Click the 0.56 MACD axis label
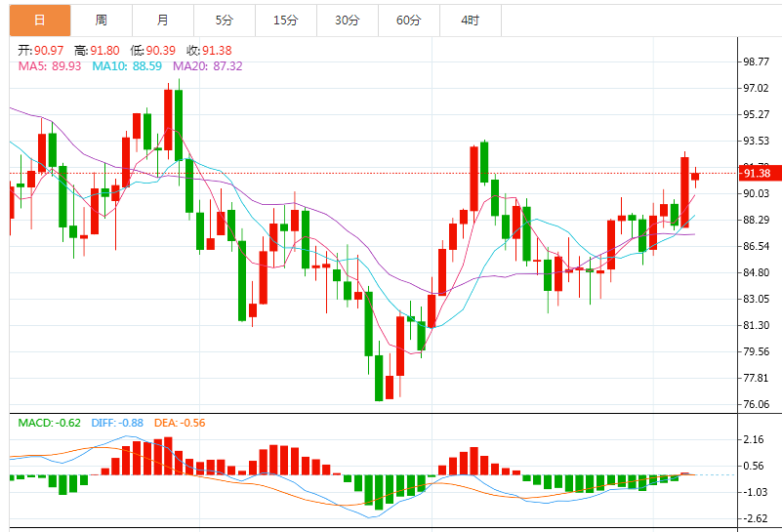The width and height of the screenshot is (782, 532). click(x=754, y=467)
